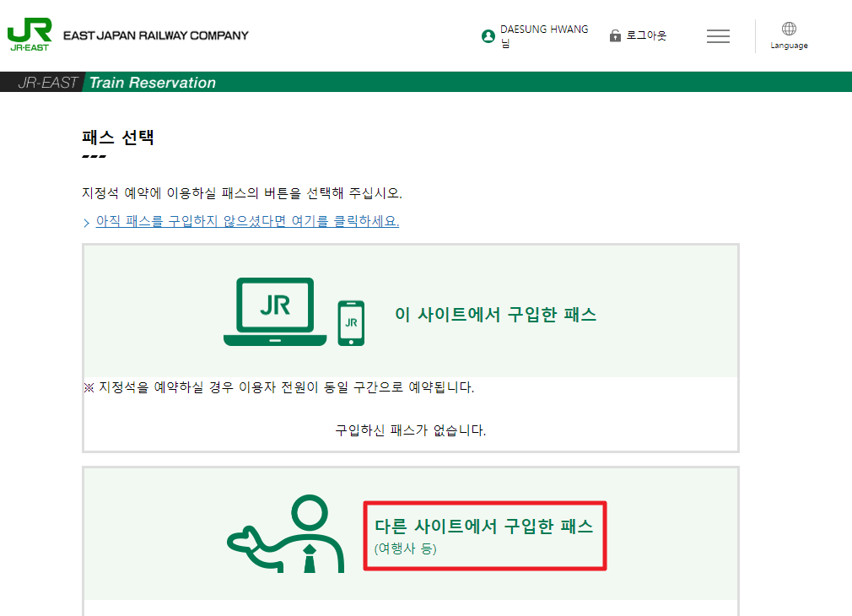The height and width of the screenshot is (616, 852).
Task: Click the (여행사 등) subtitle
Action: 406,548
